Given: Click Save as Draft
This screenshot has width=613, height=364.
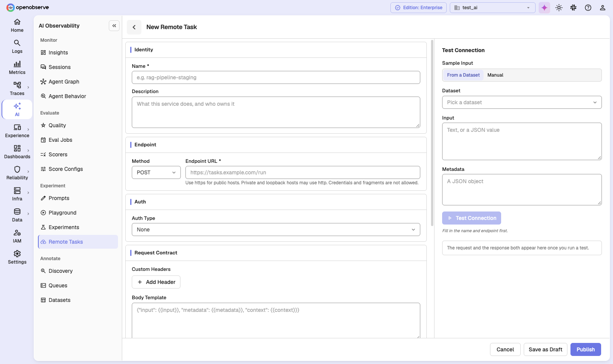Looking at the screenshot, I should pyautogui.click(x=545, y=349).
